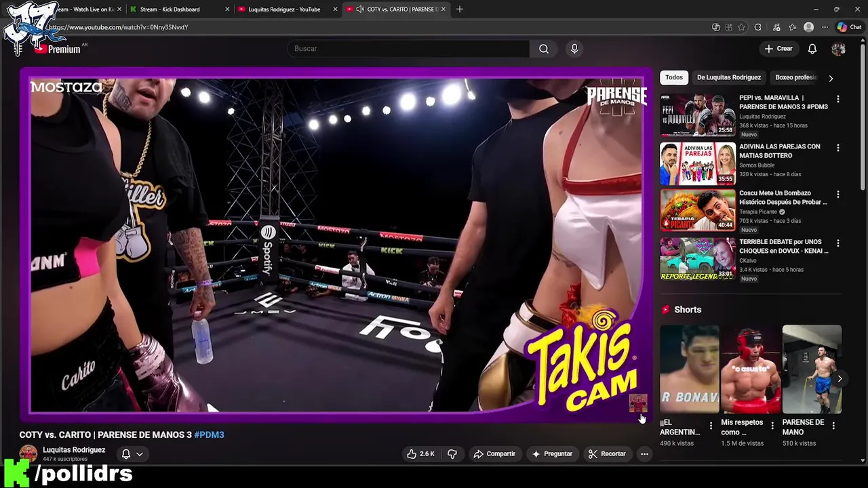Add page to favorites star icon
This screenshot has width=868, height=488.
(x=741, y=27)
